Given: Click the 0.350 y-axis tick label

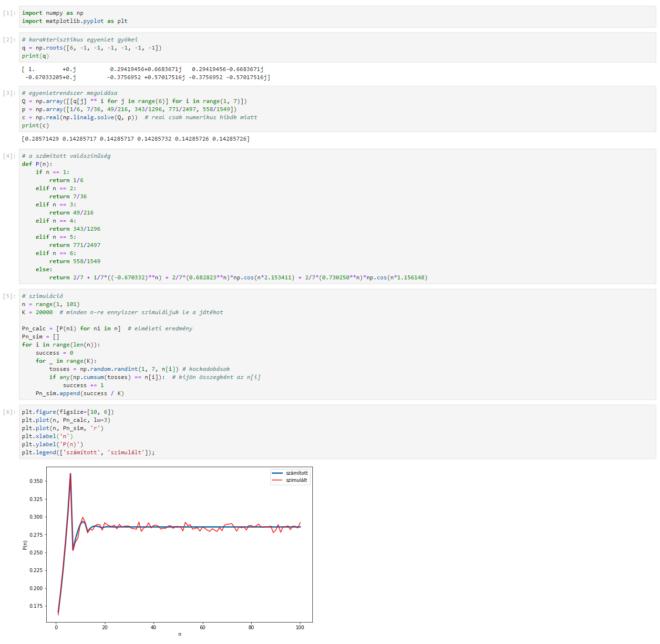Looking at the screenshot, I should pos(36,481).
